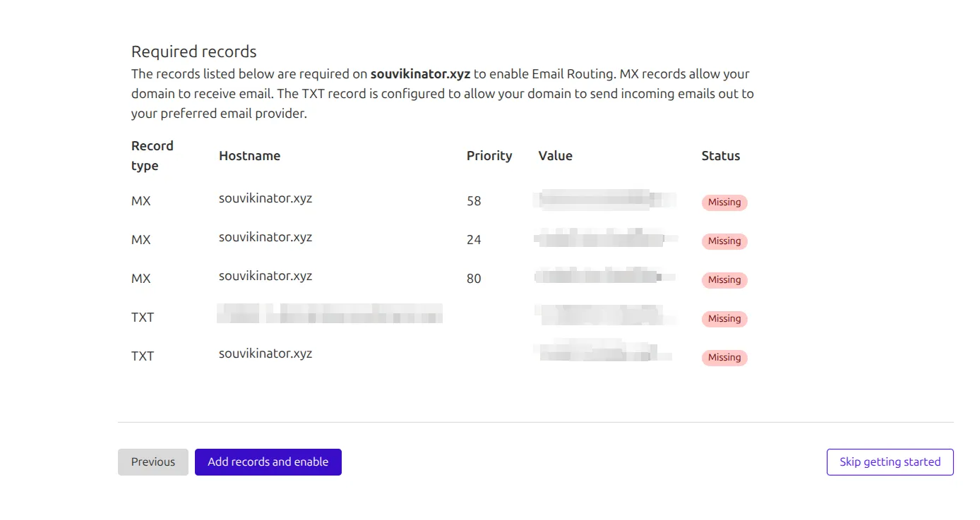Click priority value 80 in MX row
Screen dimensions: 980x520
click(474, 279)
